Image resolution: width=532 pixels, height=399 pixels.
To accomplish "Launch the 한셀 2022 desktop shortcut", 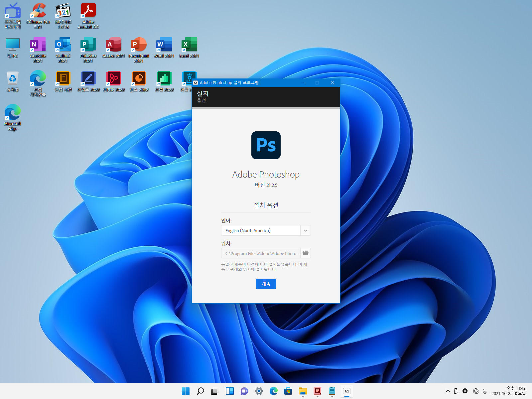I will coord(164,81).
